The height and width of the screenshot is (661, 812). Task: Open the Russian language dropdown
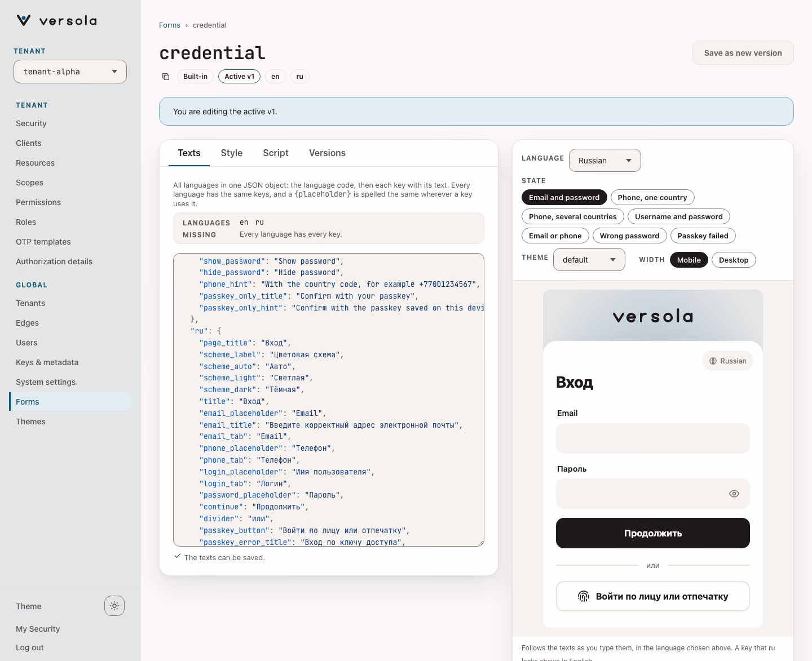(x=605, y=161)
